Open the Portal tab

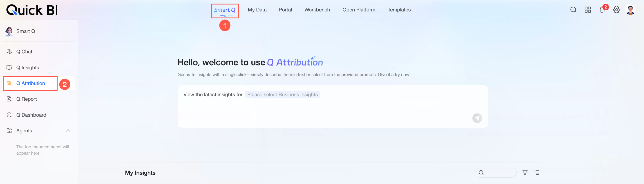coord(285,10)
